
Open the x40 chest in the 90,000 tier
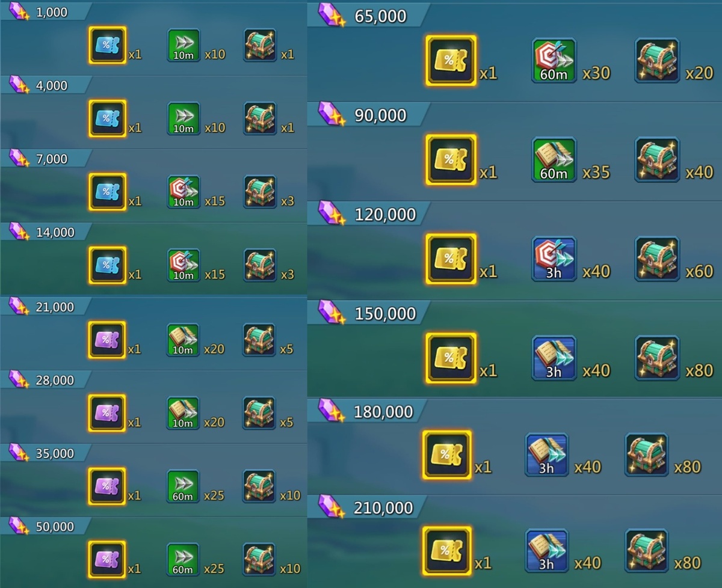(658, 159)
